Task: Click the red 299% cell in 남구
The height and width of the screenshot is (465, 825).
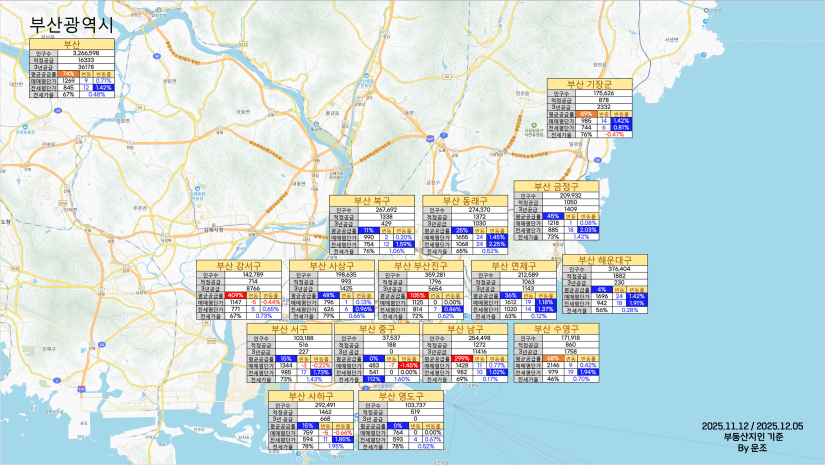Action: [x=462, y=359]
